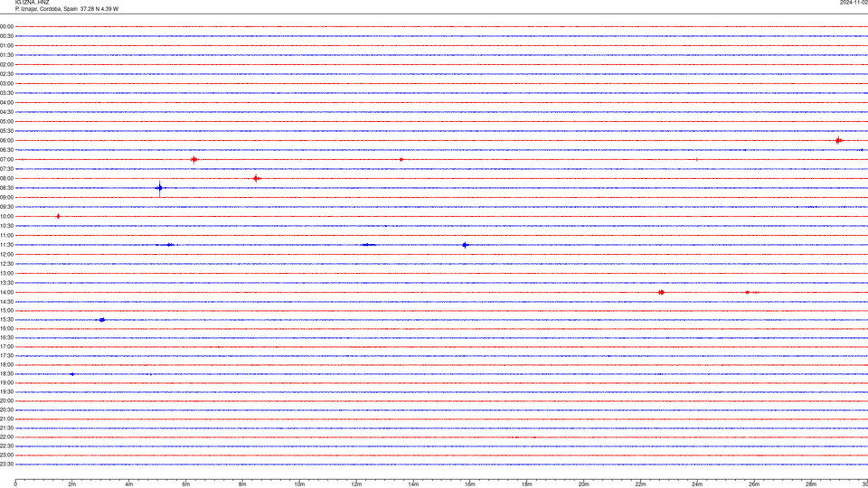
Task: Select the 01:00 trace time label
Action: tap(6, 45)
